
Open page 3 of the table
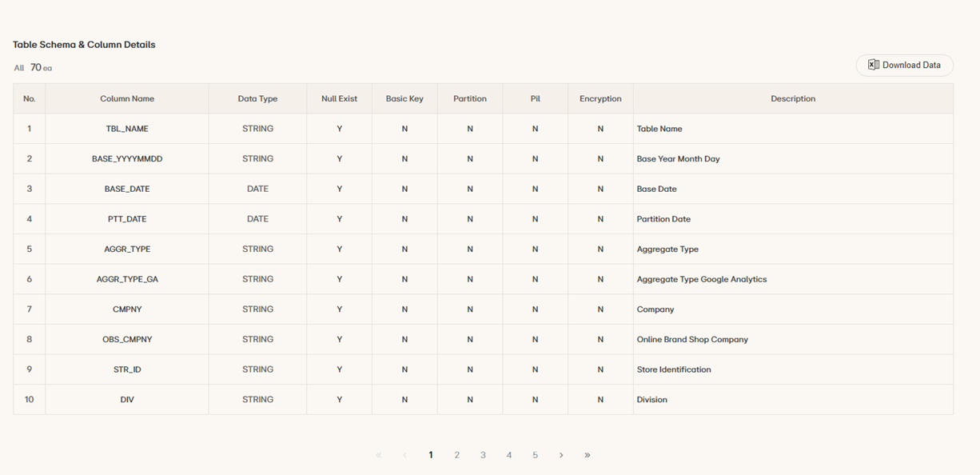483,455
